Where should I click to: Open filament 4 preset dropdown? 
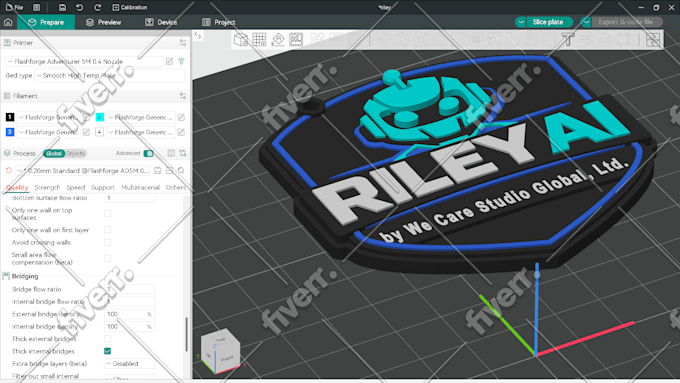click(x=141, y=132)
